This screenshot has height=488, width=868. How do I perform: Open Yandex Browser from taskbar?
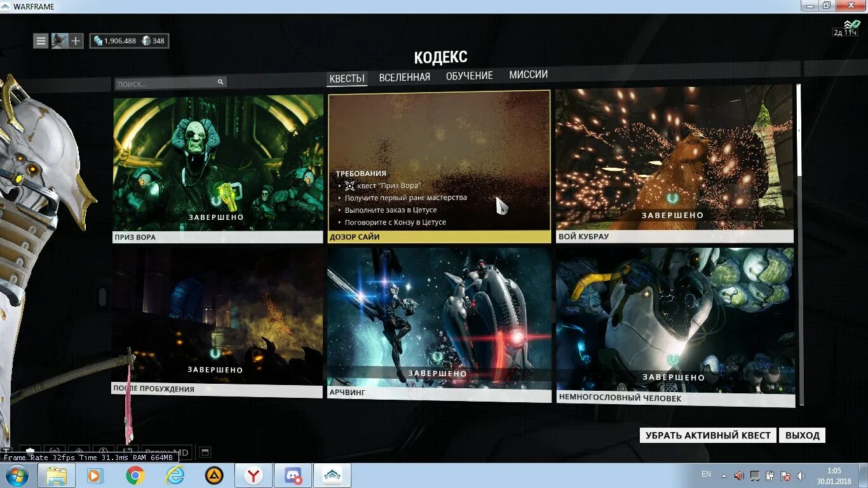pos(254,475)
